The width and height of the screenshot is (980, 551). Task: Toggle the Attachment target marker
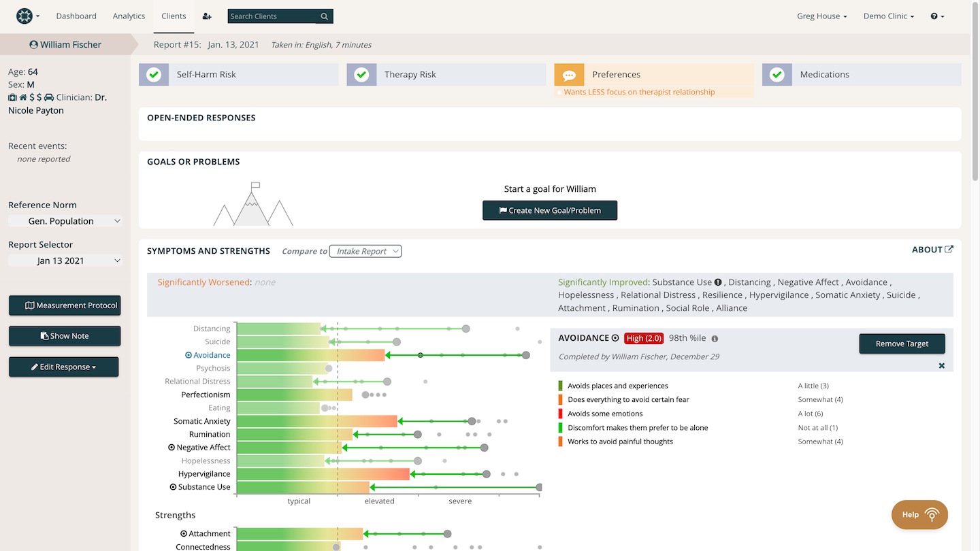click(184, 534)
